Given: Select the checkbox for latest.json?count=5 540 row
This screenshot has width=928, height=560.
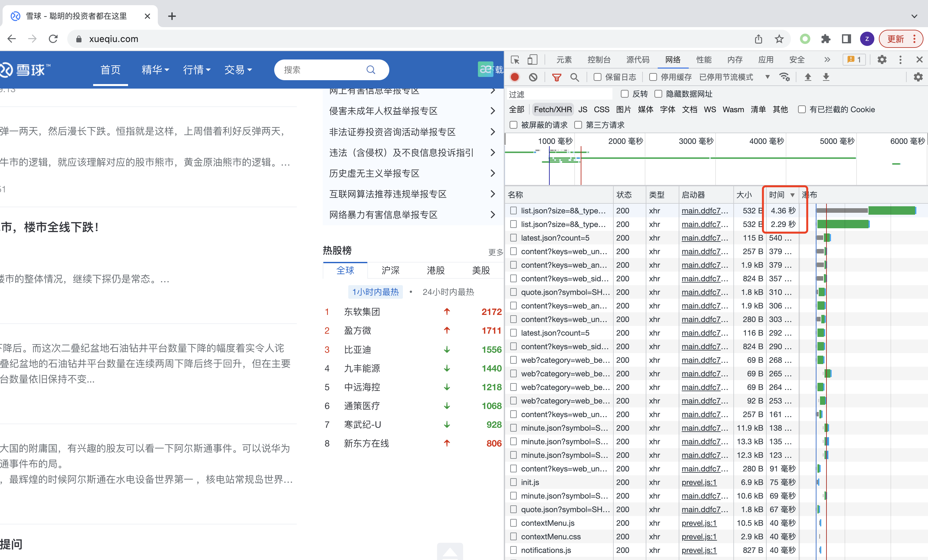Looking at the screenshot, I should pyautogui.click(x=513, y=238).
